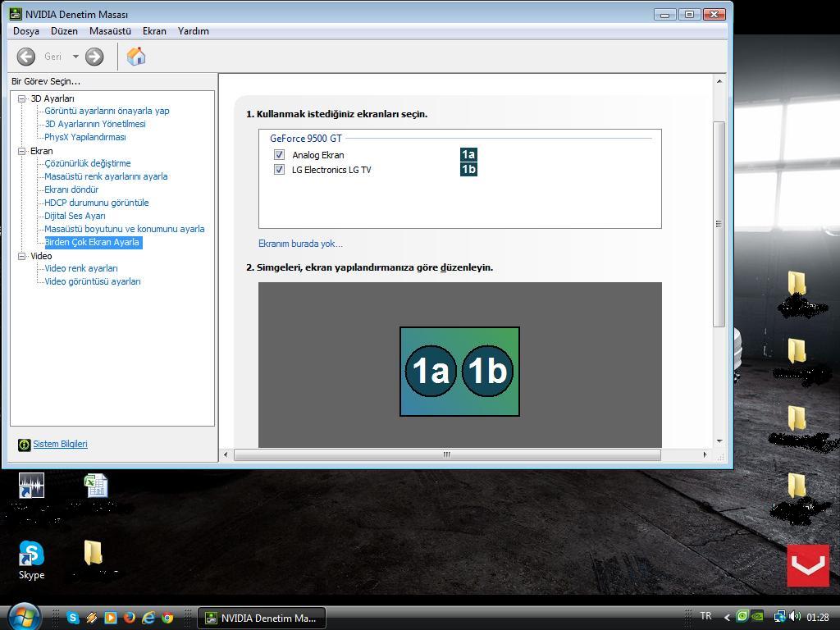The image size is (840, 630).
Task: Click the TR language indicator
Action: pyautogui.click(x=705, y=616)
